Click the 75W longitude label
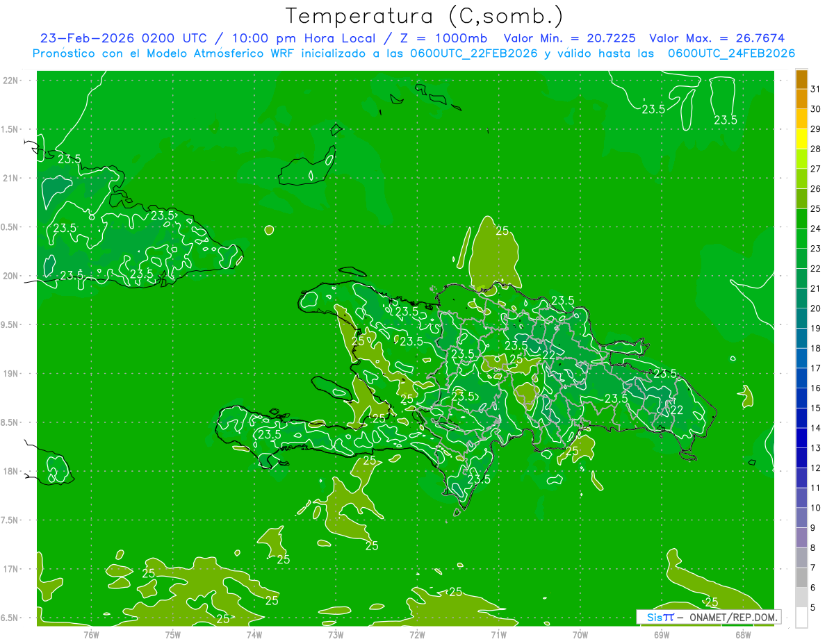Image resolution: width=834 pixels, height=644 pixels. point(173,635)
